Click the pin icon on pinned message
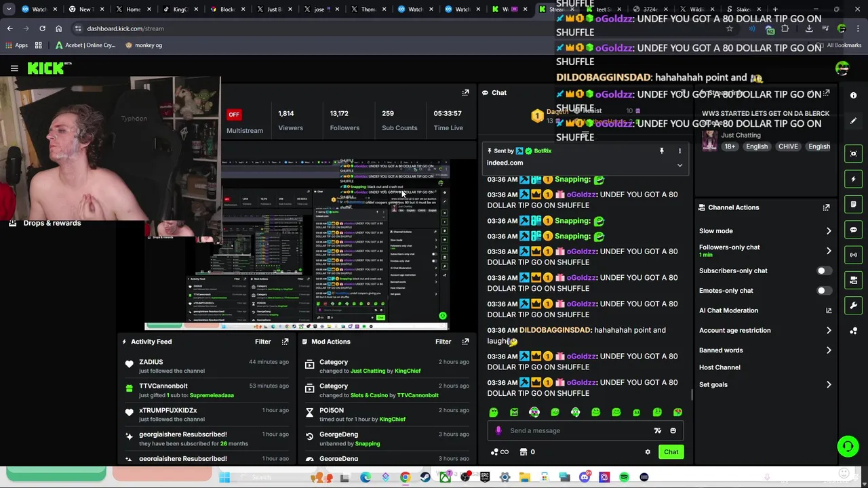The width and height of the screenshot is (868, 488). point(662,151)
